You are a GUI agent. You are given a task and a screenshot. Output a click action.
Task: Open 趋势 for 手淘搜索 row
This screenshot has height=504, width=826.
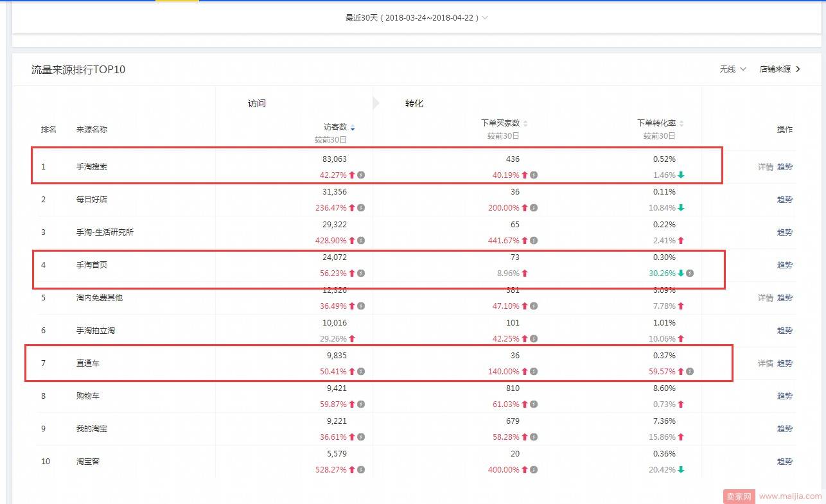click(x=785, y=167)
